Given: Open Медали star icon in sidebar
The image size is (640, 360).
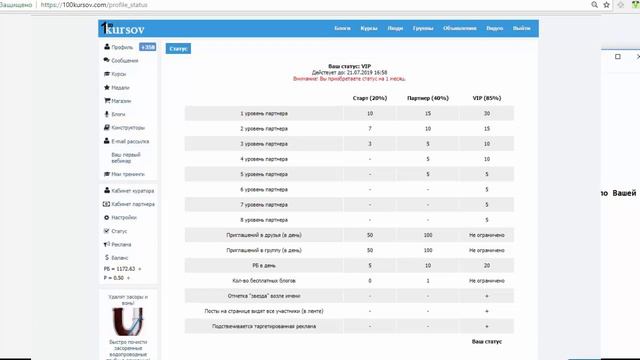Looking at the screenshot, I should [107, 87].
